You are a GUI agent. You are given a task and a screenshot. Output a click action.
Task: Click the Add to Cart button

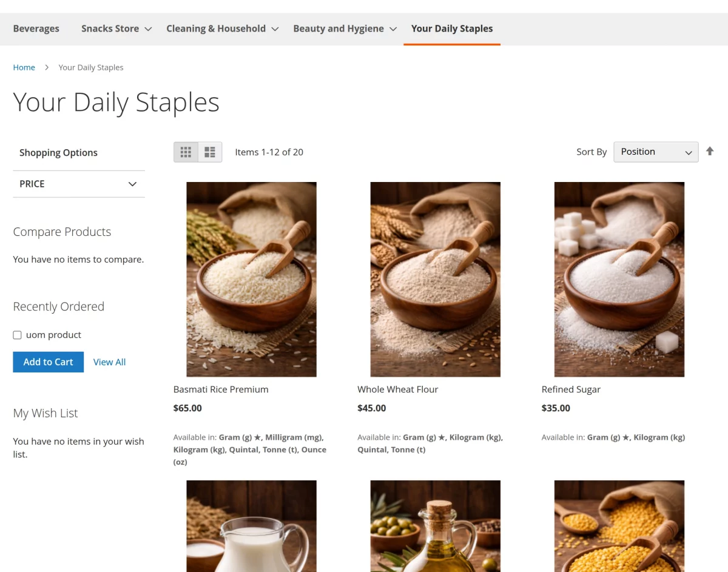tap(48, 362)
